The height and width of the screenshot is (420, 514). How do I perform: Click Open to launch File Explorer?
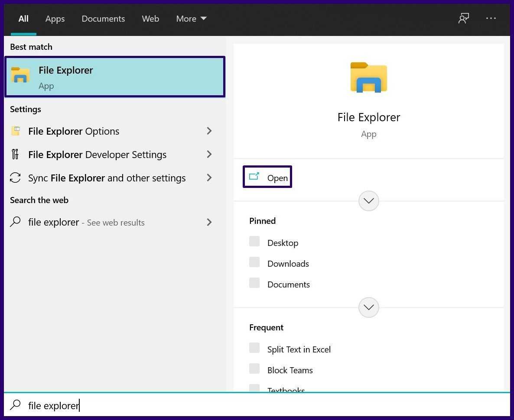268,178
